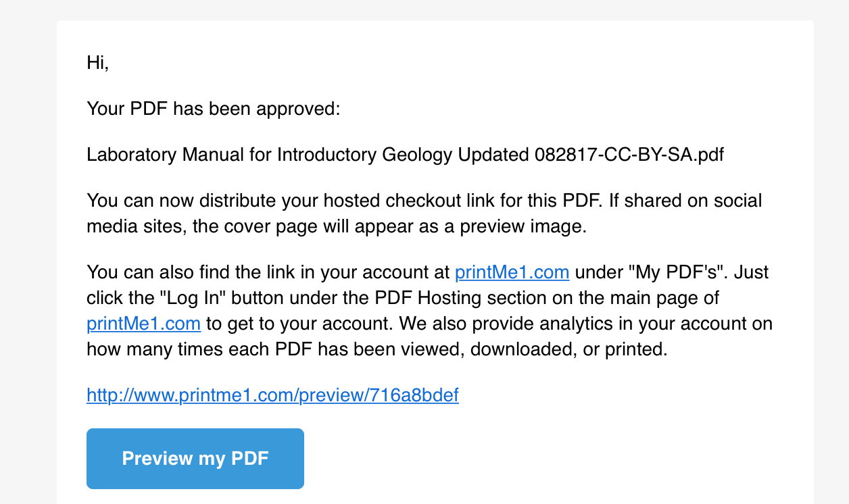Click the blue Preview my PDF button

click(195, 459)
